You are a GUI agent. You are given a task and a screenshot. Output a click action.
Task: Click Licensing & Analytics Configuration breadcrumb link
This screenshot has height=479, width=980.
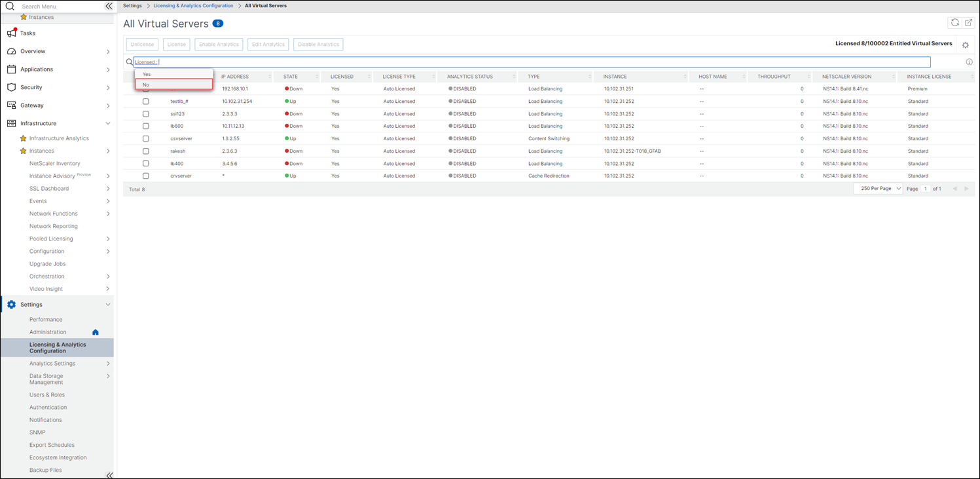click(193, 6)
